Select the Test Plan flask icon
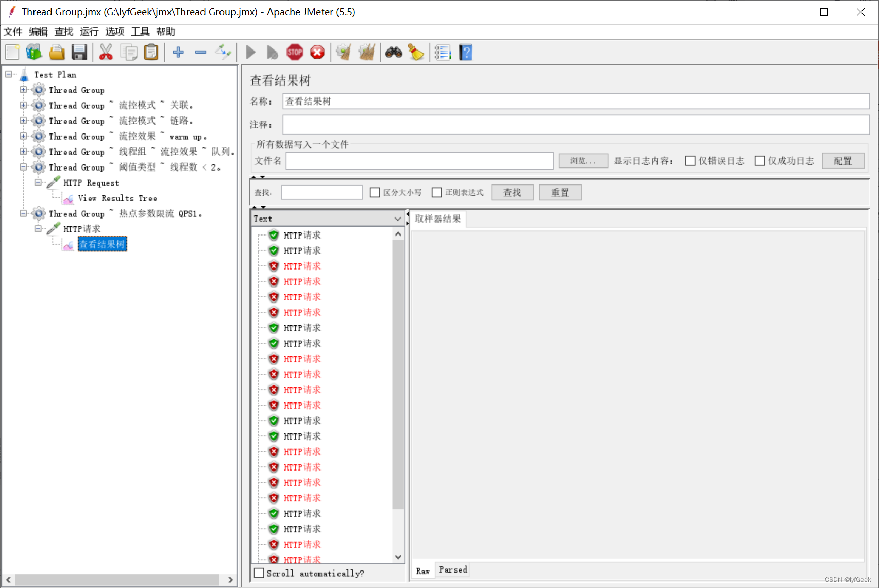This screenshot has width=879, height=588. click(24, 75)
